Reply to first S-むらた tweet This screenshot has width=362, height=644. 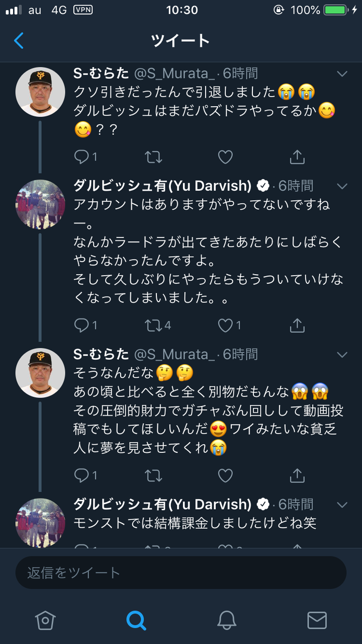point(81,157)
